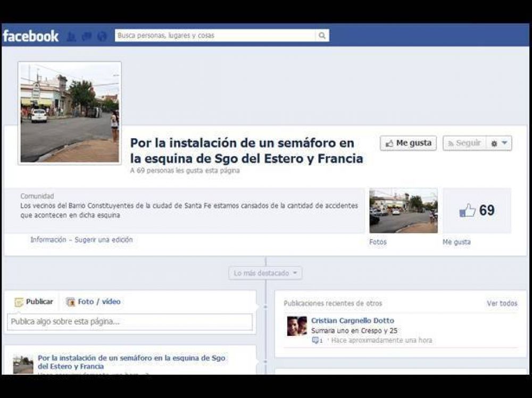This screenshot has width=532, height=398.
Task: Open the Información link
Action: click(48, 240)
